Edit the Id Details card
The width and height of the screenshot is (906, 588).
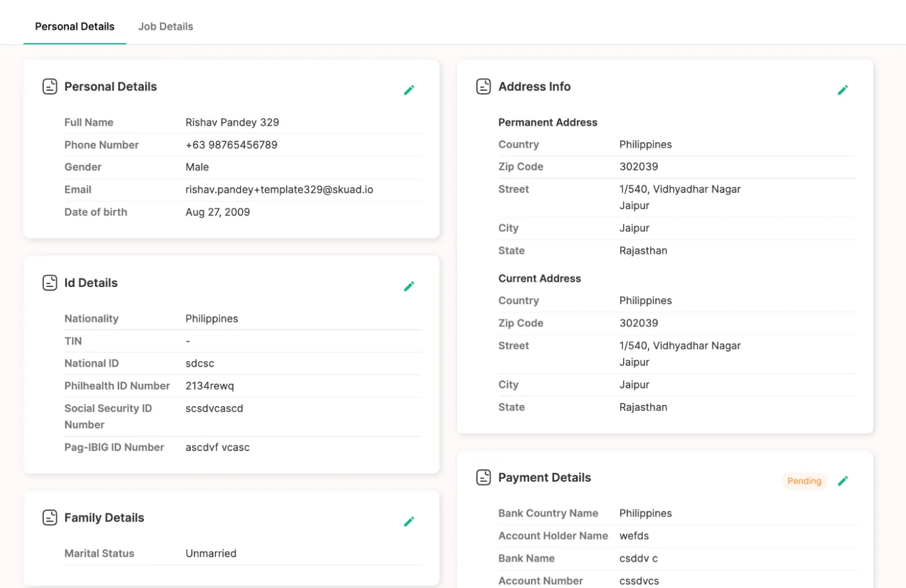[x=409, y=286]
